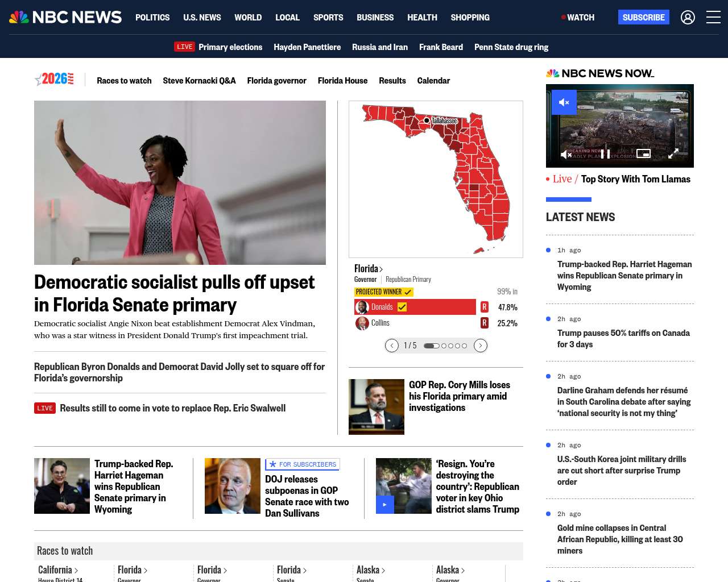The height and width of the screenshot is (582, 728).
Task: Go to the World section
Action: (248, 18)
